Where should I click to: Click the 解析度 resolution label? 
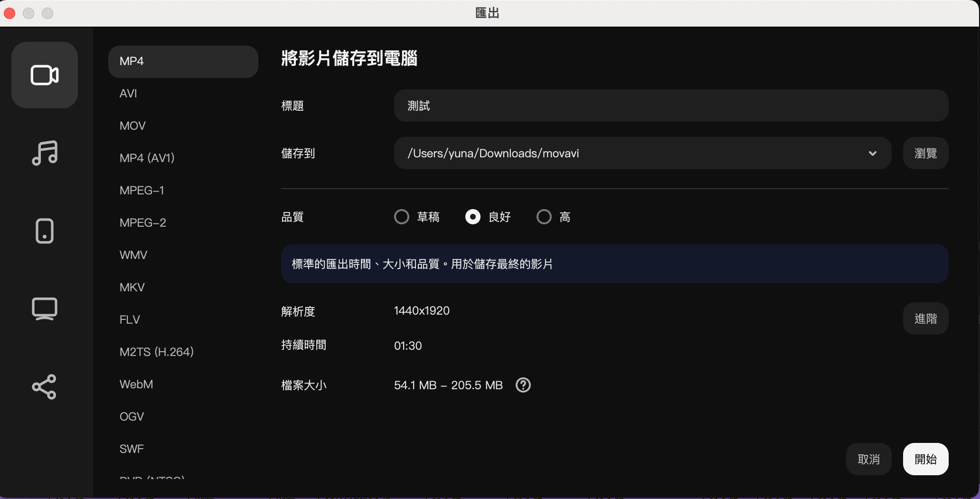[x=298, y=312]
